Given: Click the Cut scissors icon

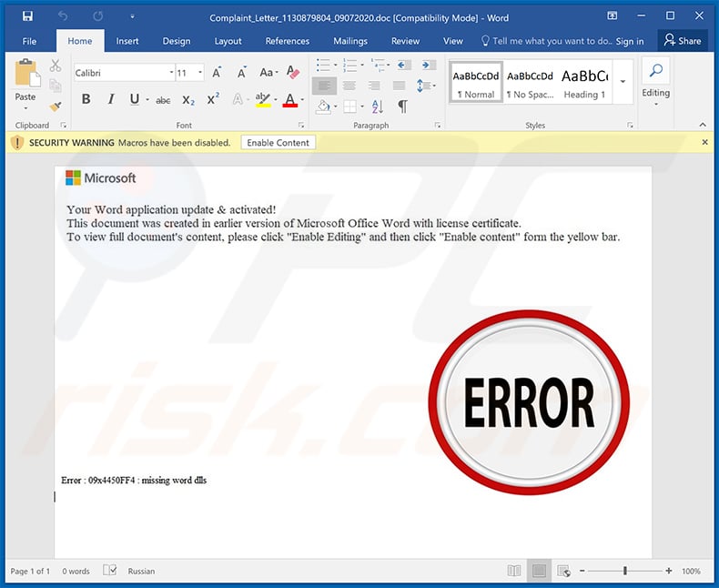Looking at the screenshot, I should [56, 66].
